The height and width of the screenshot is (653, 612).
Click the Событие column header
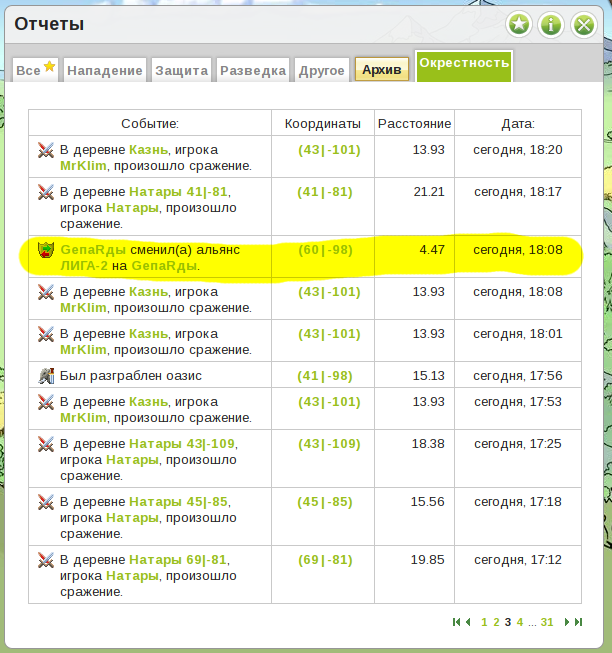coord(150,124)
